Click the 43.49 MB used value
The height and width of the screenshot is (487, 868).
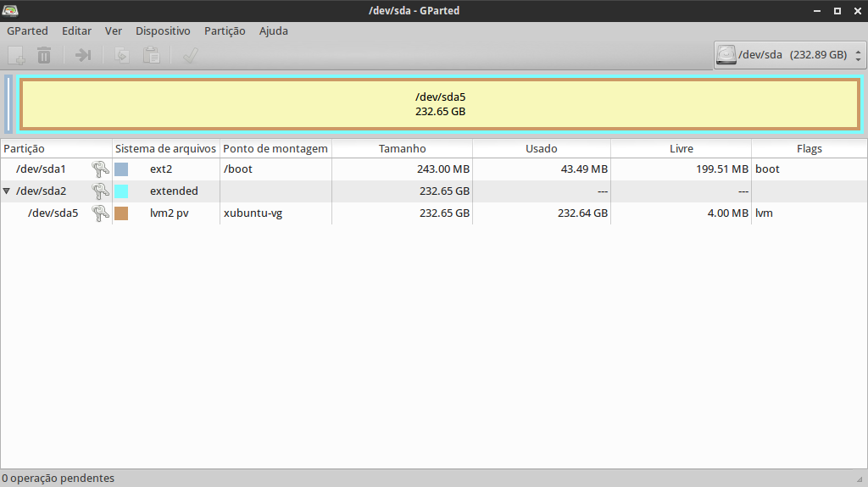[584, 169]
